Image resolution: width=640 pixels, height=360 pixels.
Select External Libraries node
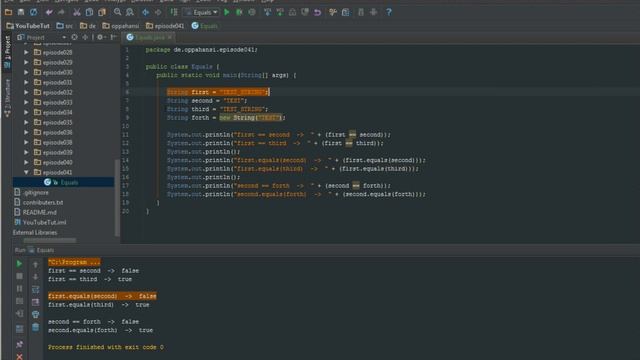click(x=35, y=232)
